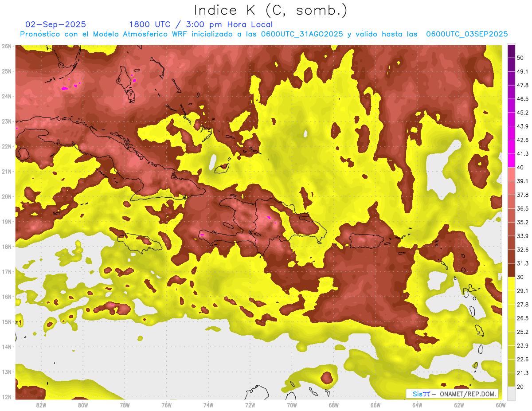
Task: Select the colorbar value label "40"
Action: (x=520, y=167)
